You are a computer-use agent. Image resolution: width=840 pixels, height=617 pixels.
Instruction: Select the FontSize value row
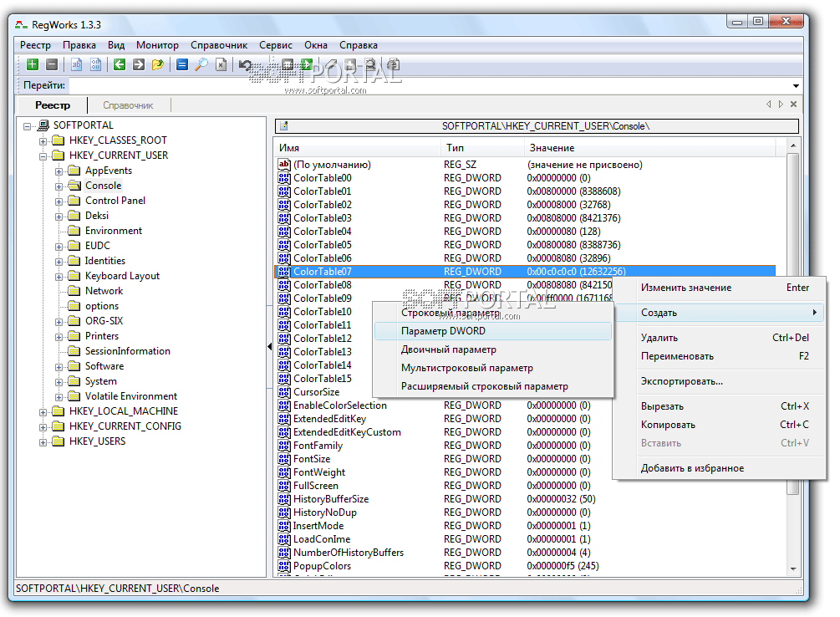(312, 459)
